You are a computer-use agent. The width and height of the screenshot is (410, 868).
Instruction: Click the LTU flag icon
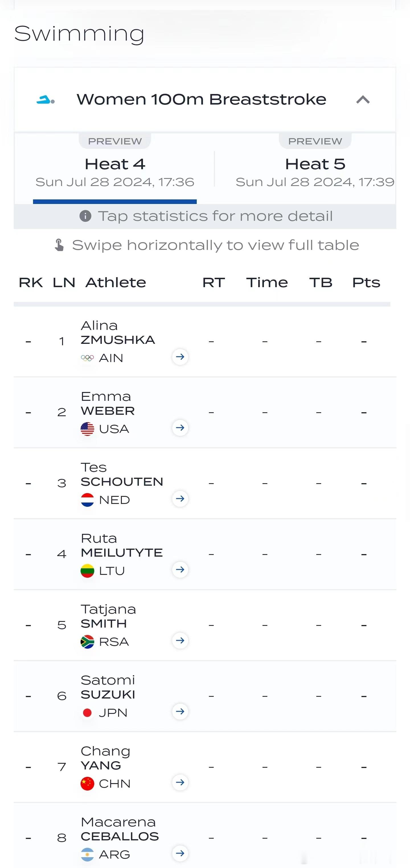(87, 571)
